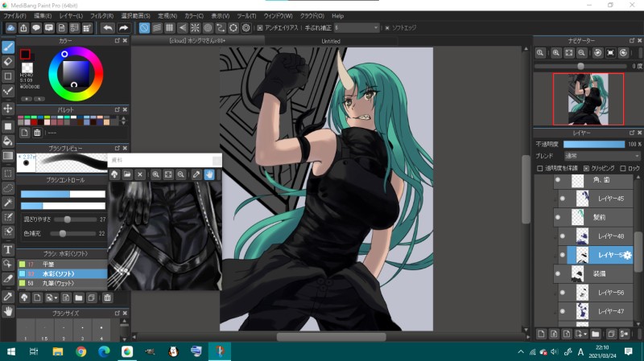Select the Brush tool in left toolbar
This screenshot has height=361, width=644.
8,47
